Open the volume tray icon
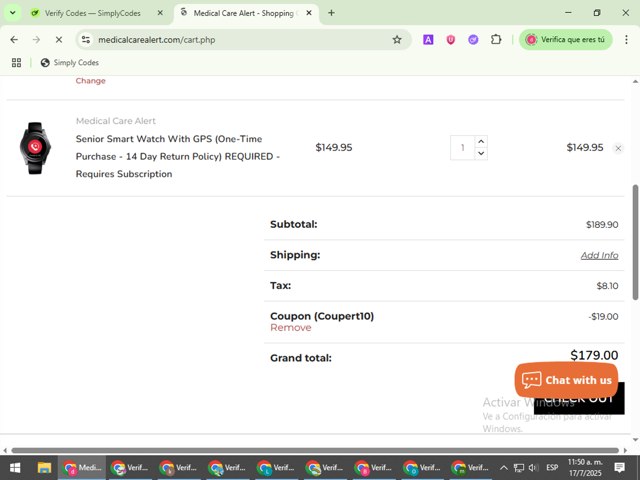The width and height of the screenshot is (640, 480). pos(533,468)
